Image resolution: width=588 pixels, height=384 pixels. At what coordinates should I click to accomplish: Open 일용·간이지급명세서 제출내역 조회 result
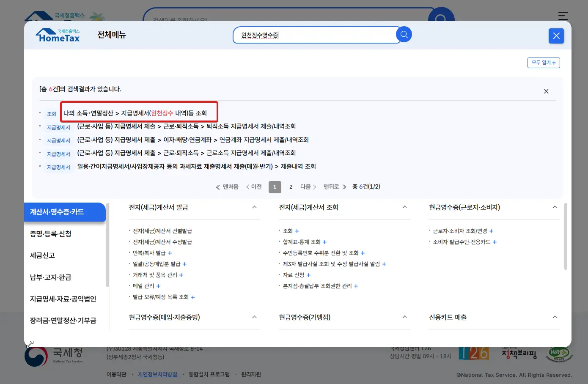(x=196, y=167)
